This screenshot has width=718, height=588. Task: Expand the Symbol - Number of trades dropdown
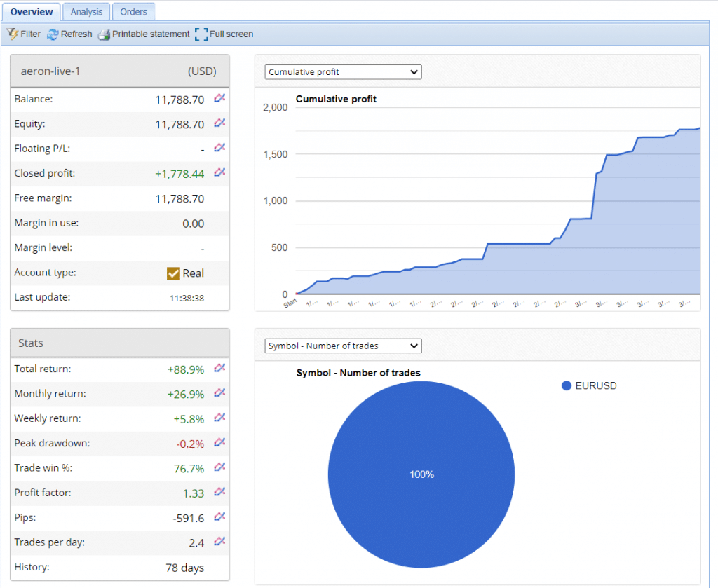(x=343, y=346)
